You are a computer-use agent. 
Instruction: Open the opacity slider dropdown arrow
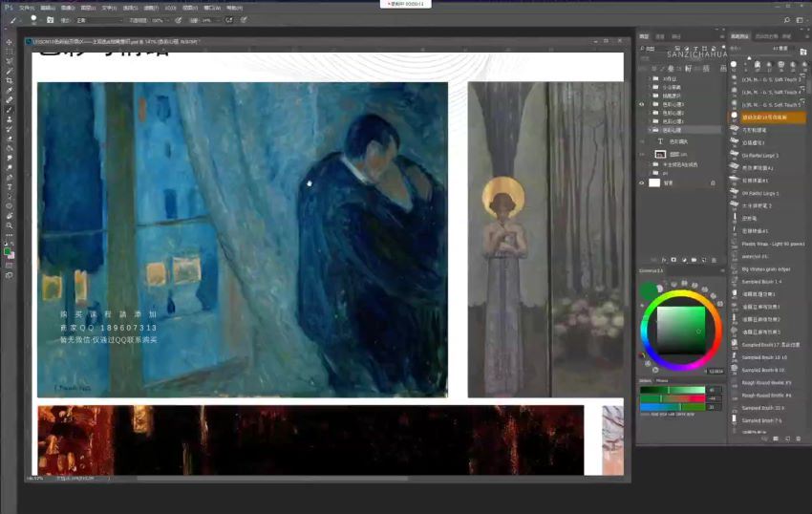click(169, 20)
